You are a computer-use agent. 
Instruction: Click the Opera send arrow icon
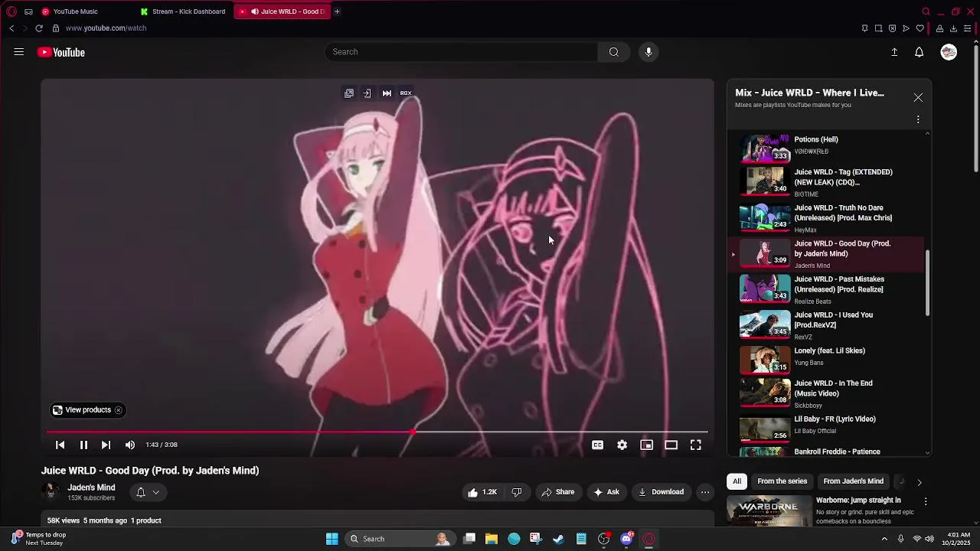[906, 28]
